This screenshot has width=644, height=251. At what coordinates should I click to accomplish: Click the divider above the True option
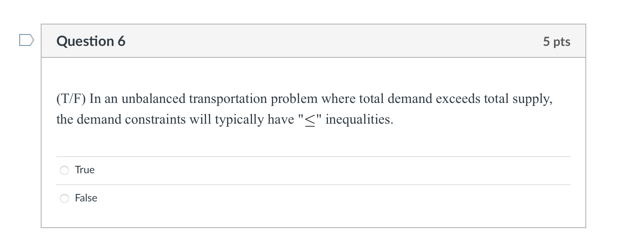(x=312, y=156)
